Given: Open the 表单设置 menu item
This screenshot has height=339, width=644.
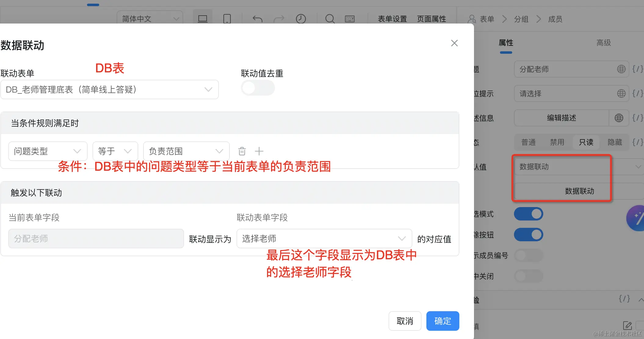Looking at the screenshot, I should pos(392,19).
